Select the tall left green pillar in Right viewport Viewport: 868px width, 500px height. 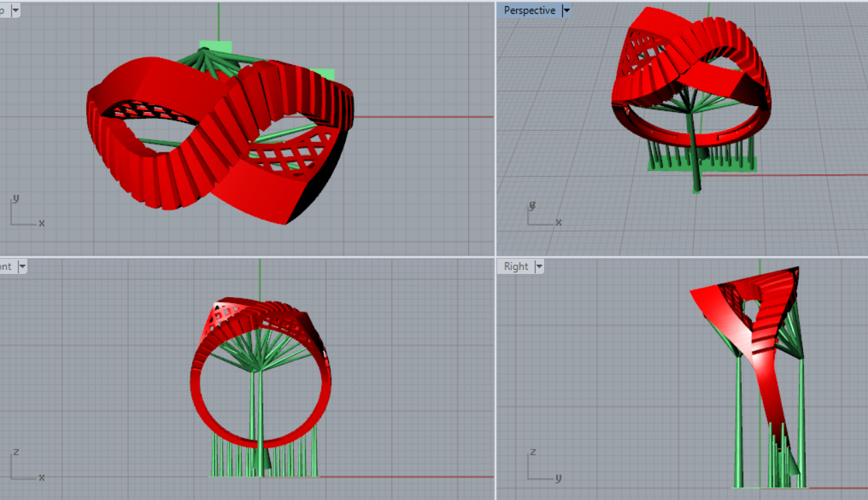click(738, 423)
